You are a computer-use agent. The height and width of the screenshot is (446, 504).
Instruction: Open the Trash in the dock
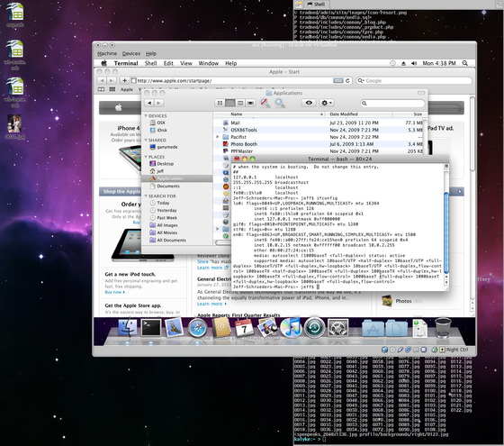[x=443, y=328]
